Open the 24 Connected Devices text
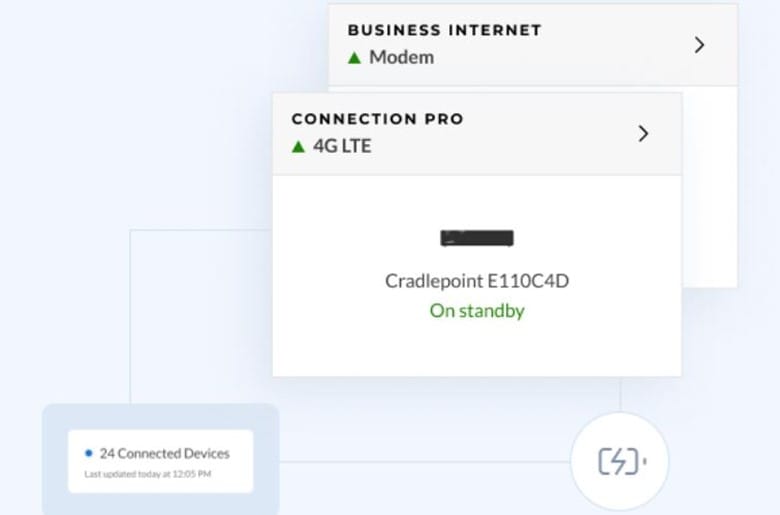 click(164, 453)
